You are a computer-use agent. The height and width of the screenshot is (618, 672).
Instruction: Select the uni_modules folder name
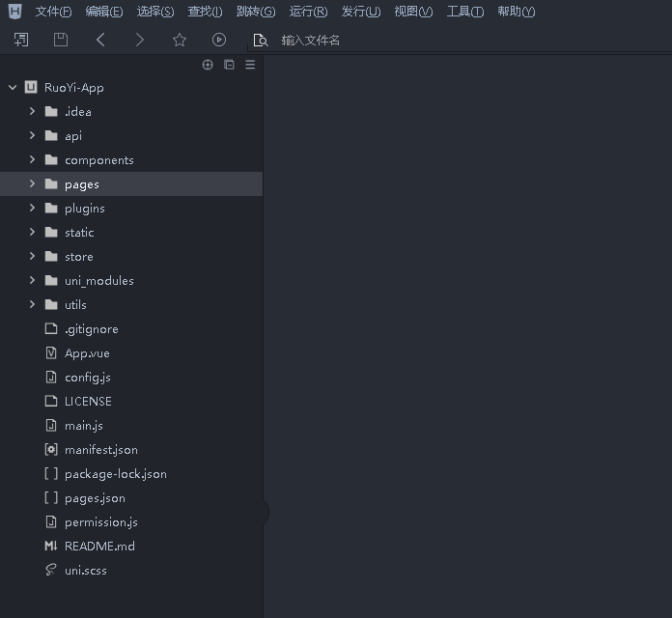(99, 281)
